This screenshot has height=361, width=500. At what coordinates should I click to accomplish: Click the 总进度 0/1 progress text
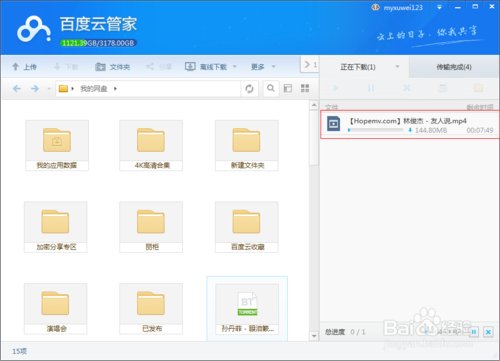pos(345,332)
